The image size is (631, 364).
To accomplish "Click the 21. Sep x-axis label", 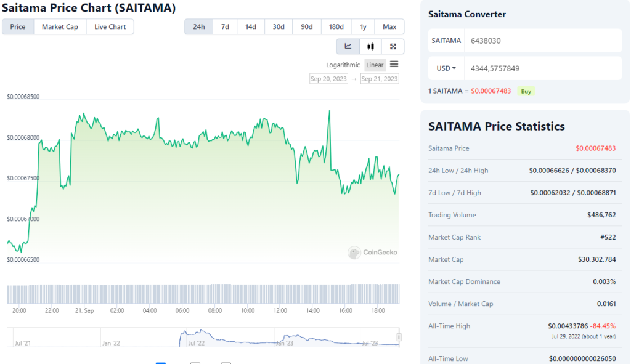I will tap(84, 310).
